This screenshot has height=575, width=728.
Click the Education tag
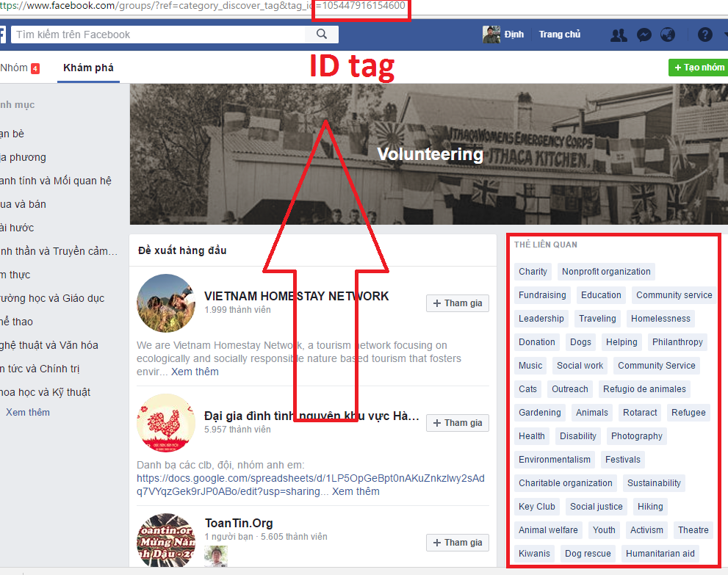point(601,295)
